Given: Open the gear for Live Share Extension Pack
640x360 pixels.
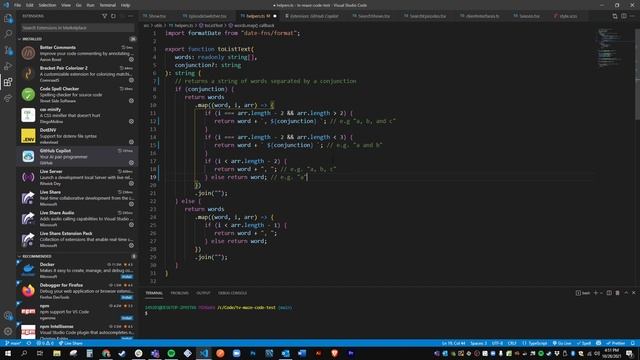Looking at the screenshot, I should (131, 246).
